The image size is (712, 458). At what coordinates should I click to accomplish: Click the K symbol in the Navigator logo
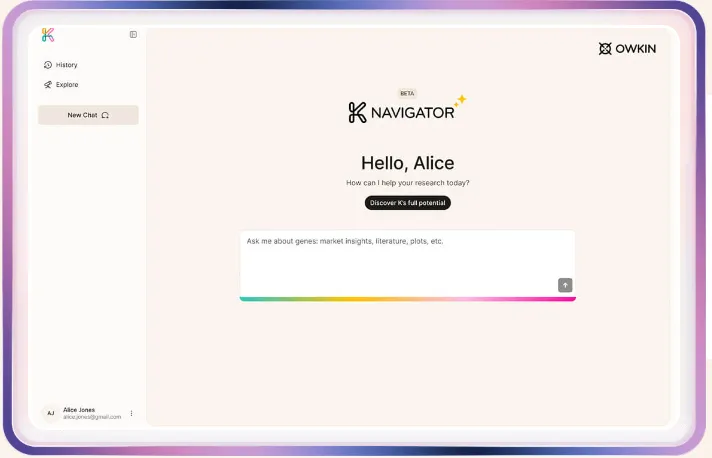coord(357,113)
